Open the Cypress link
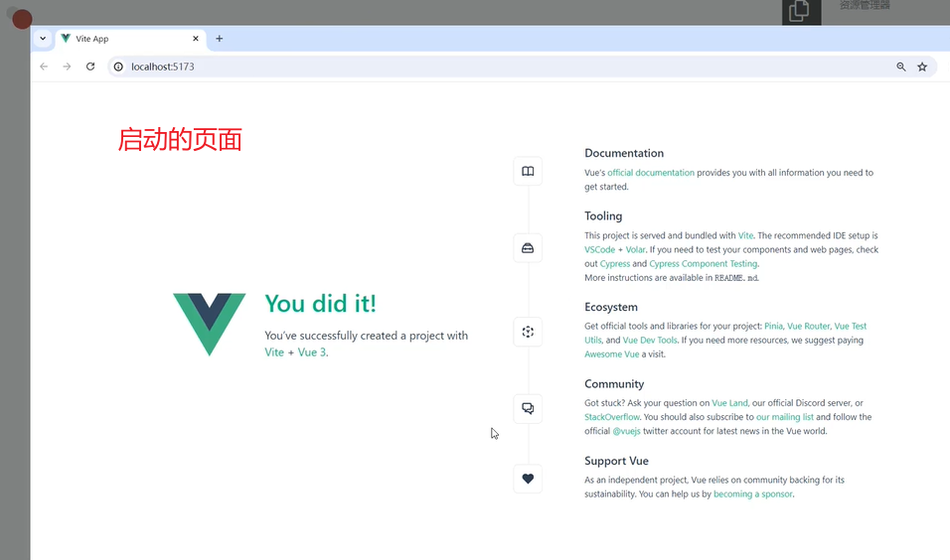 (x=615, y=264)
